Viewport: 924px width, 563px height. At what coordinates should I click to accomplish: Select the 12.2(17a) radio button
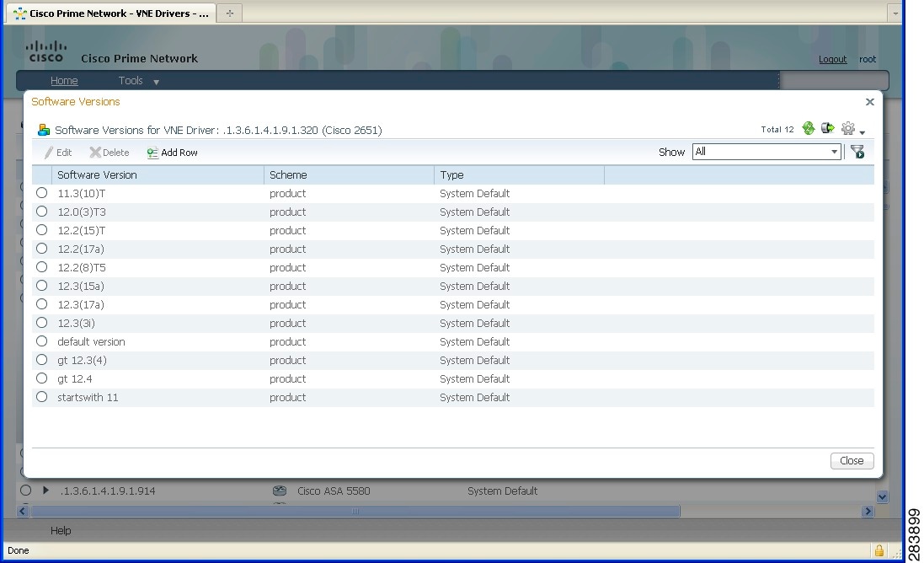[x=42, y=248]
